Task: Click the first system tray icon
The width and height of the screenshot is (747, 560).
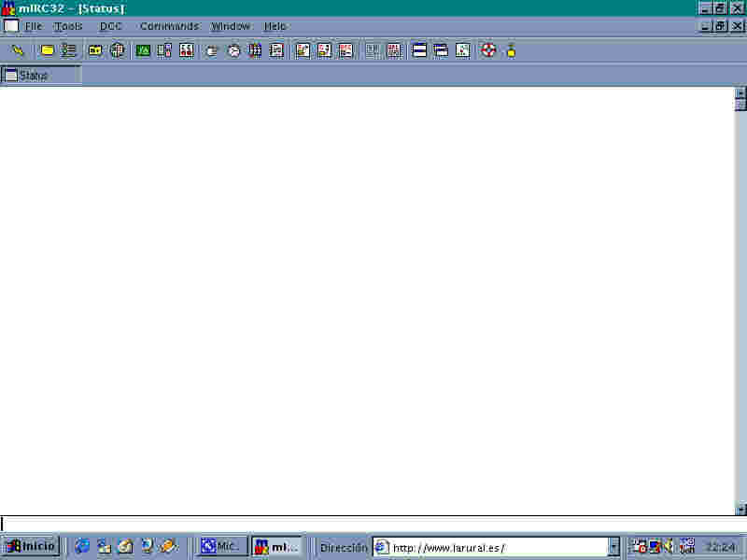Action: (639, 546)
